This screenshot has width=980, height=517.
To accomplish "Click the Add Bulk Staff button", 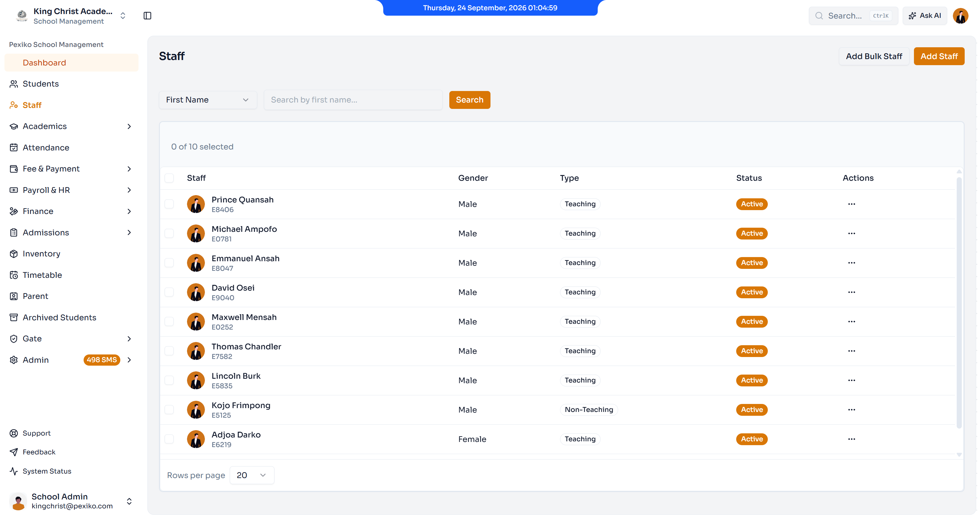I will (x=874, y=56).
